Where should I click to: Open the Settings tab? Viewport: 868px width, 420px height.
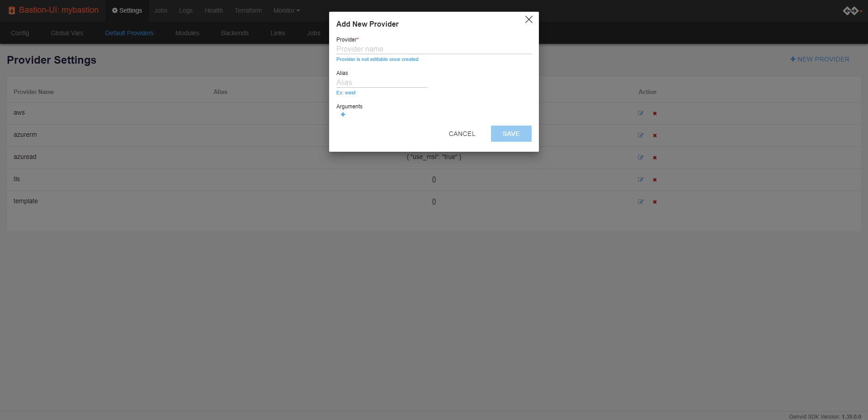[x=127, y=10]
